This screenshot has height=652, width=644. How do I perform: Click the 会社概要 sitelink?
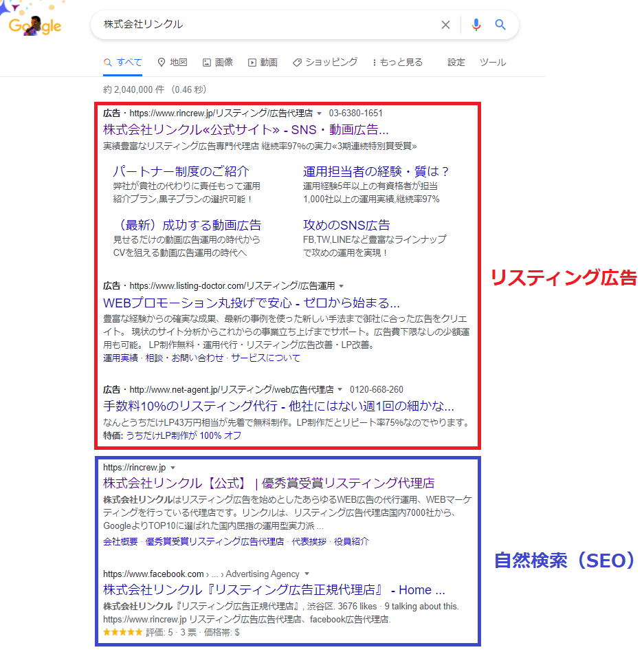click(119, 543)
